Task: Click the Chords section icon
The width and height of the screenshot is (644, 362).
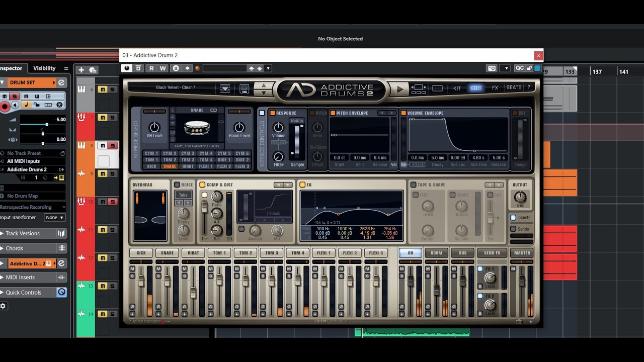Action: (61, 248)
